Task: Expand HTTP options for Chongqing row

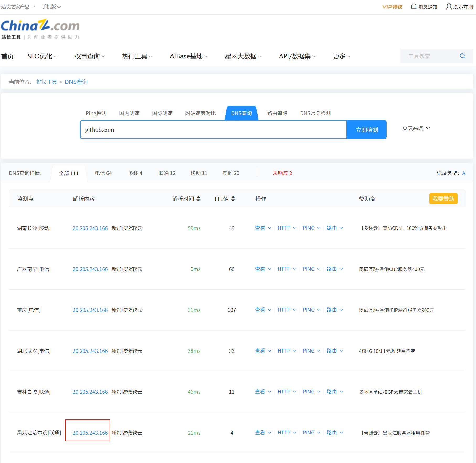Action: click(287, 310)
